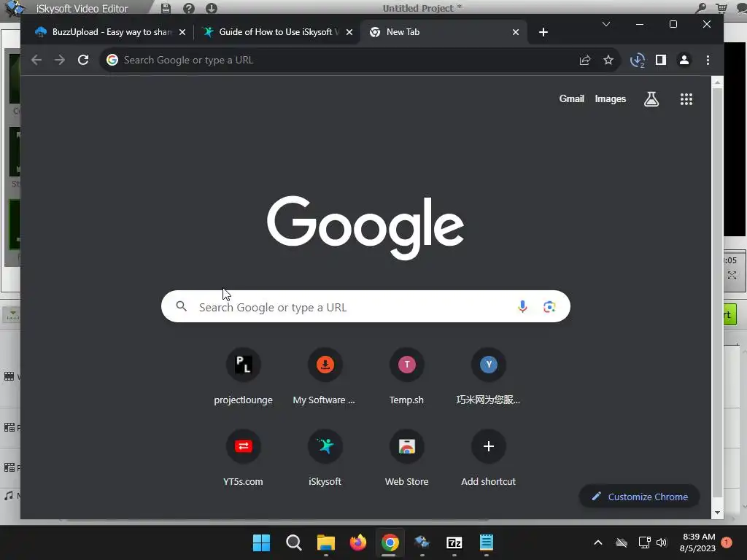This screenshot has width=747, height=560.
Task: Click the Add shortcut plus button
Action: coord(488,446)
